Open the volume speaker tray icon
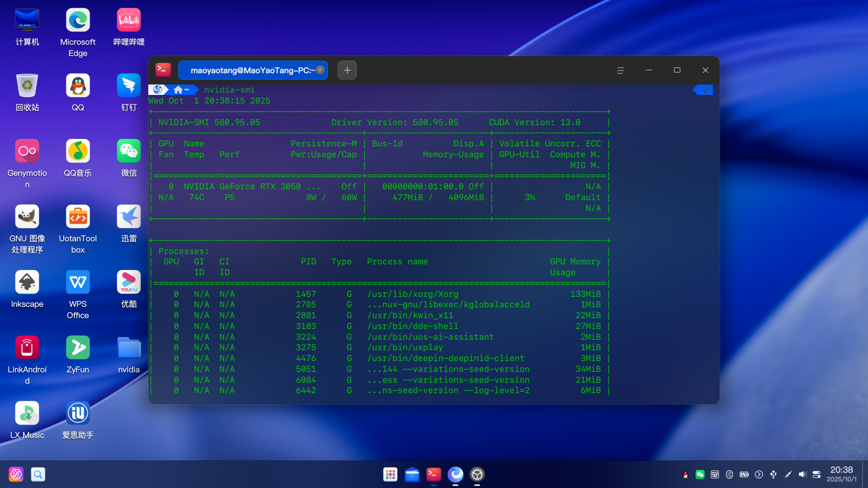Screen dimensions: 868x488 [802, 474]
